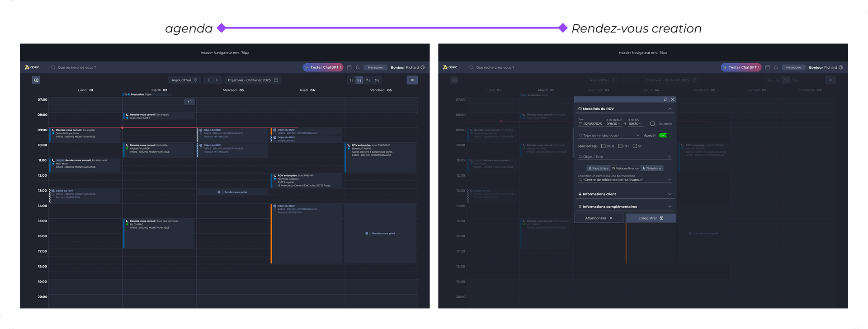Turn off the Apec.fr toggle

pos(664,135)
